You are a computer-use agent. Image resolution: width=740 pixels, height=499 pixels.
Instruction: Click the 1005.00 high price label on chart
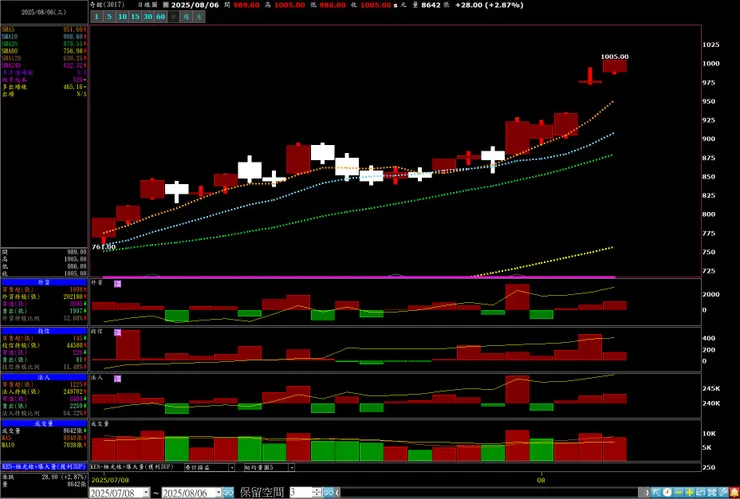[614, 57]
